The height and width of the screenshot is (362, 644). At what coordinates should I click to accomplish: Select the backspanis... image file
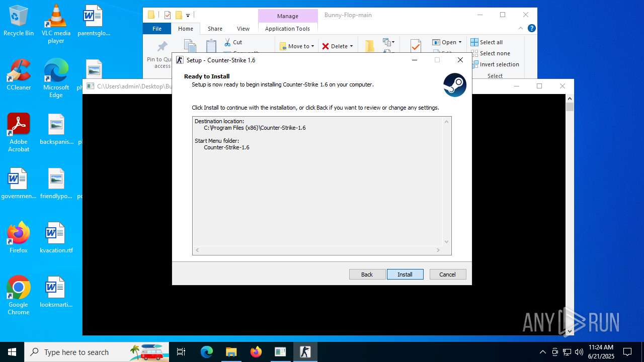tap(56, 129)
